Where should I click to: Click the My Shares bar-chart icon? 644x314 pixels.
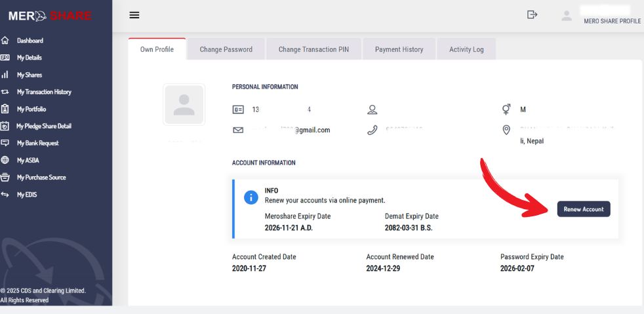[5, 75]
